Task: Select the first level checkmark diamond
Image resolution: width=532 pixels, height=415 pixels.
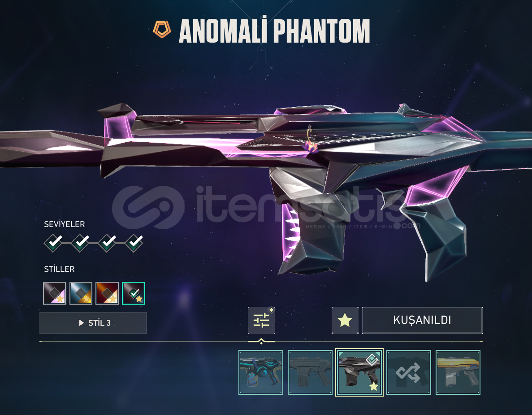Action: point(53,243)
